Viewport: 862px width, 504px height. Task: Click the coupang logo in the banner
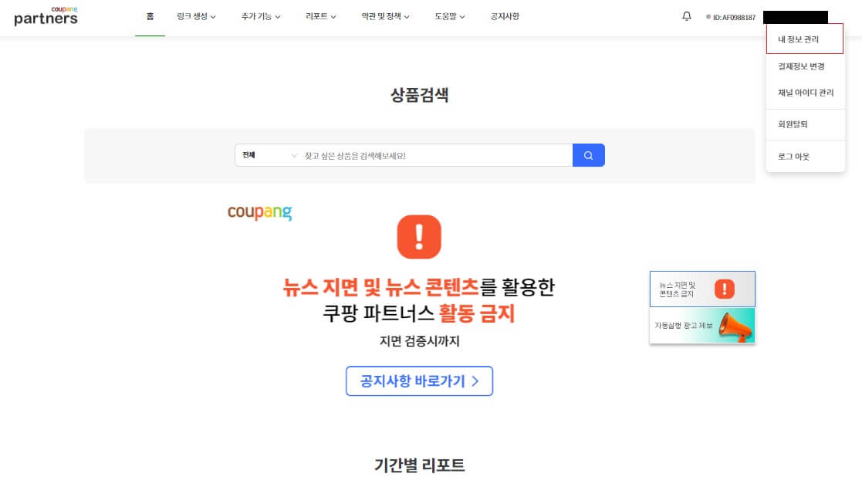[259, 212]
